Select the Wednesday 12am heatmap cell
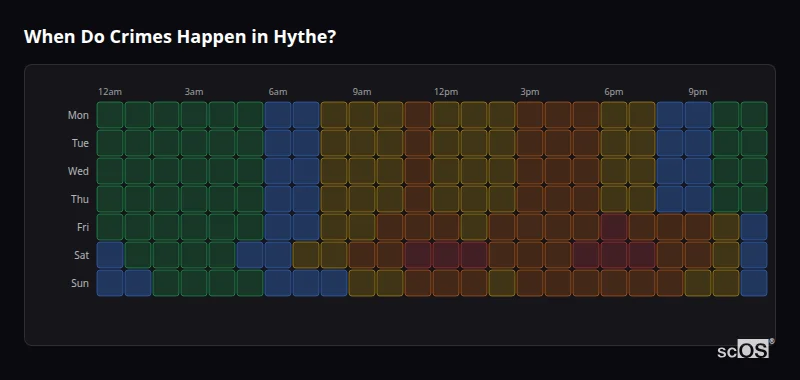Viewport: 800px width, 380px height. click(x=110, y=171)
